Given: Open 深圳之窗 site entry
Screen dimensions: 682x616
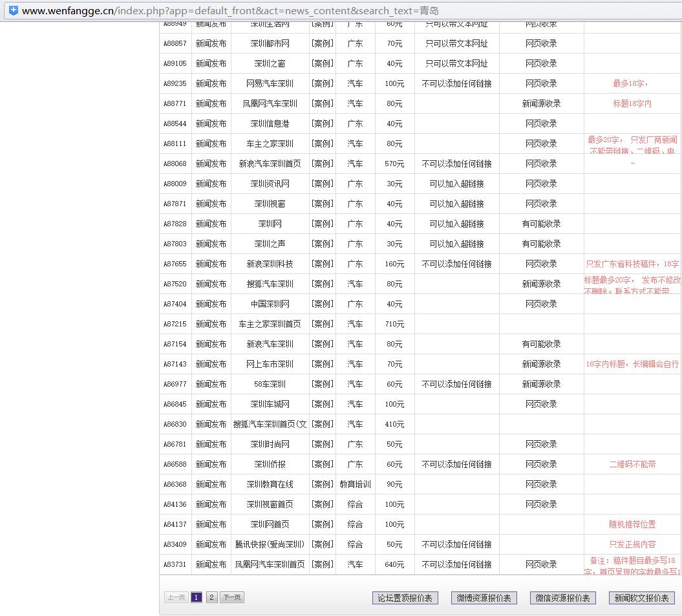Looking at the screenshot, I should coord(270,63).
